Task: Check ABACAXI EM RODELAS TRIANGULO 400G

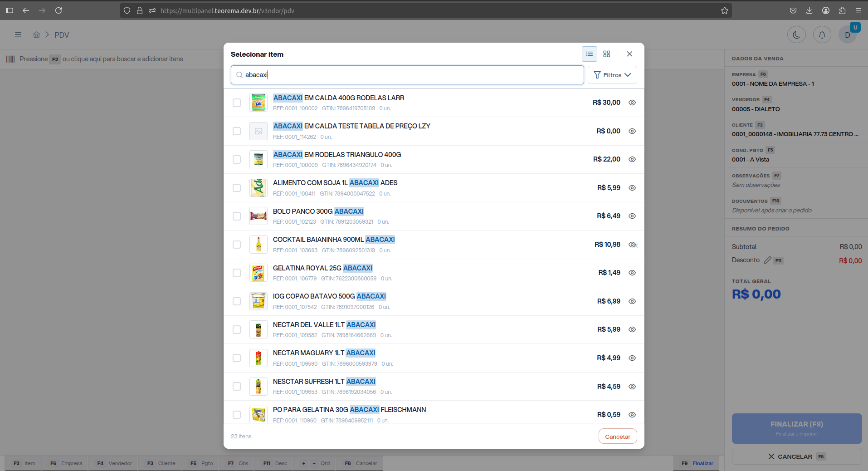Action: (x=237, y=159)
